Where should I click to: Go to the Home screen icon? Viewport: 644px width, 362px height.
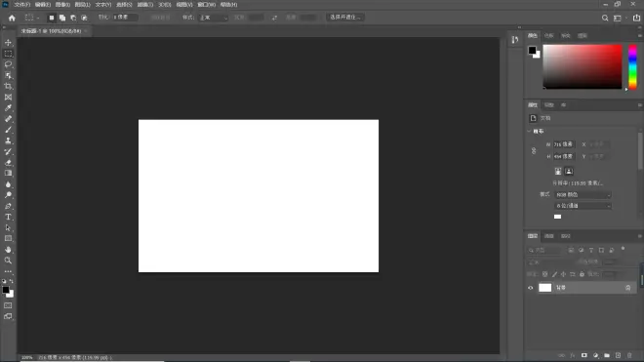12,18
